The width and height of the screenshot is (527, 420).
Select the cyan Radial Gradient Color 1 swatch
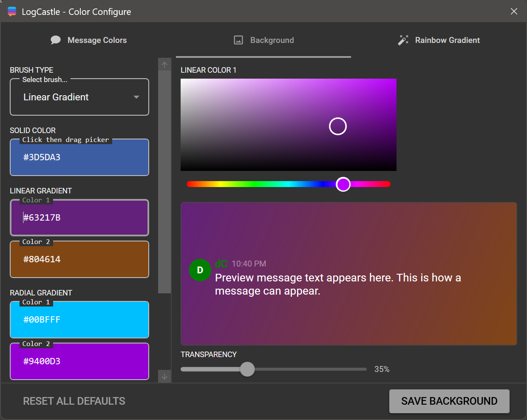pos(79,319)
